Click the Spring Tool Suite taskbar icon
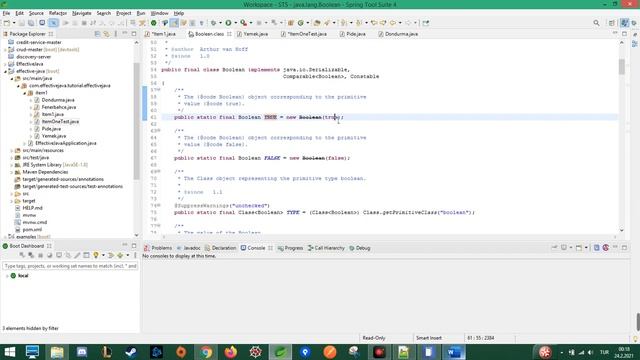Viewport: 640px width, 360px height. coord(280,352)
